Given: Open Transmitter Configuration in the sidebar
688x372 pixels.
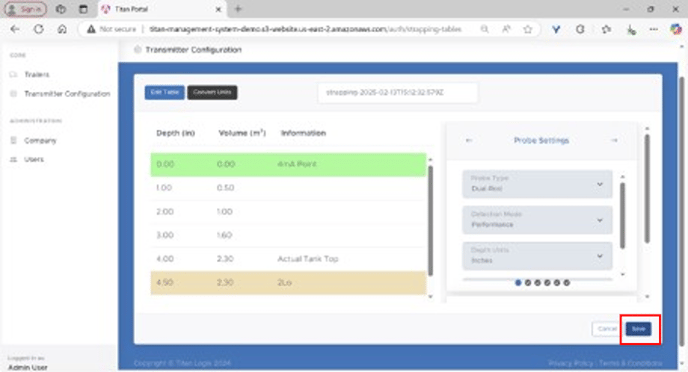Looking at the screenshot, I should pyautogui.click(x=67, y=94).
